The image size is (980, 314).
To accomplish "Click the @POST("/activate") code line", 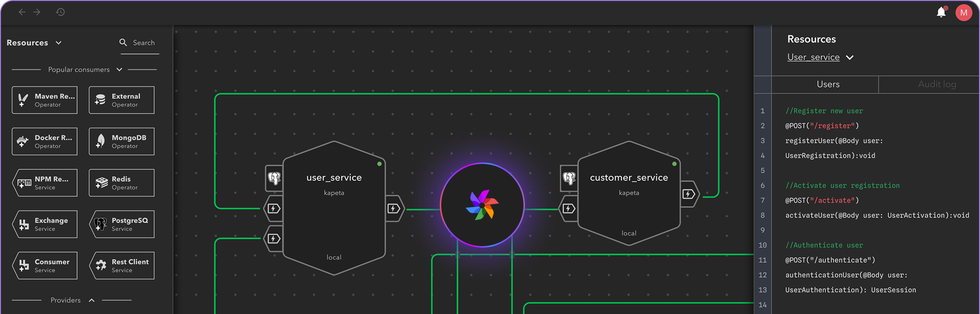I will pos(822,200).
